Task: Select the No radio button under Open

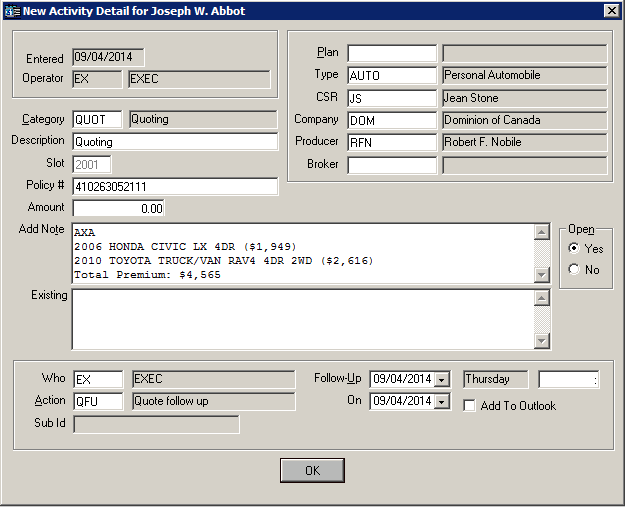Action: coord(573,269)
